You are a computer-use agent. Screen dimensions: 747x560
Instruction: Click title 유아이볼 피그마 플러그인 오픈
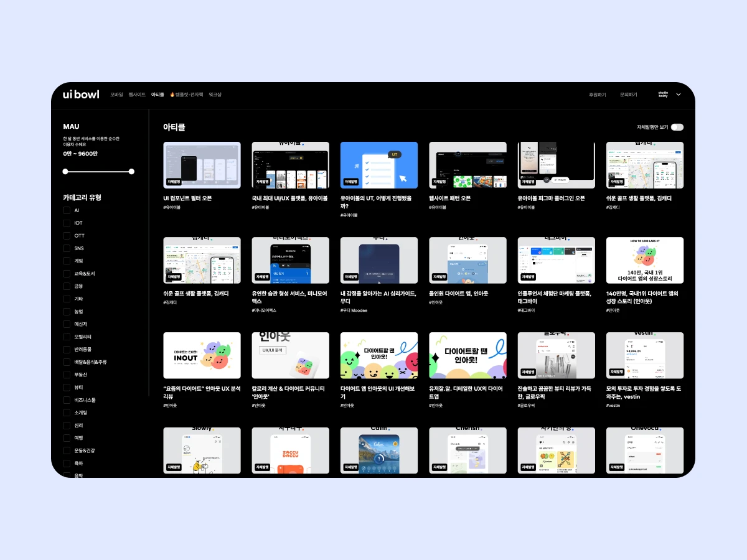click(552, 198)
